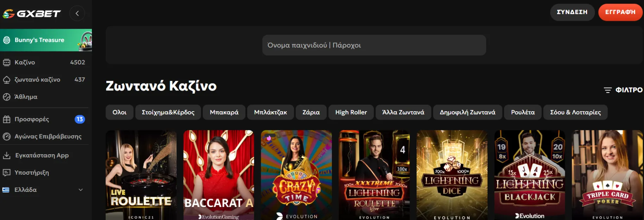This screenshot has height=220, width=644.
Task: Click the Προσφορές gift icon
Action: [7, 119]
